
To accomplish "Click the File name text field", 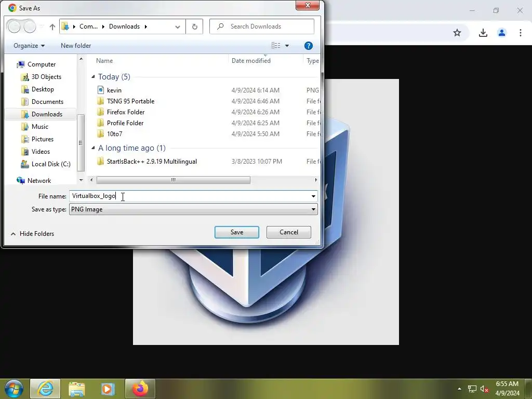I will click(x=189, y=196).
